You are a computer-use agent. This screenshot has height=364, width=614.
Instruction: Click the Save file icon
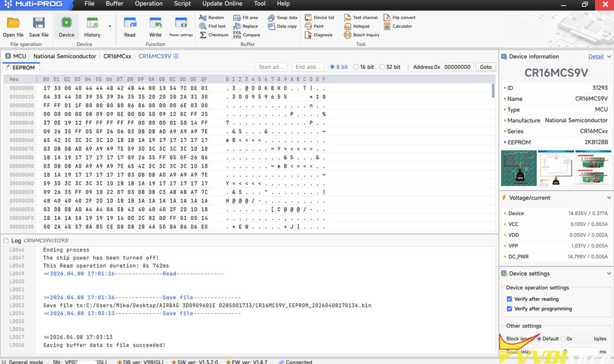tap(39, 23)
